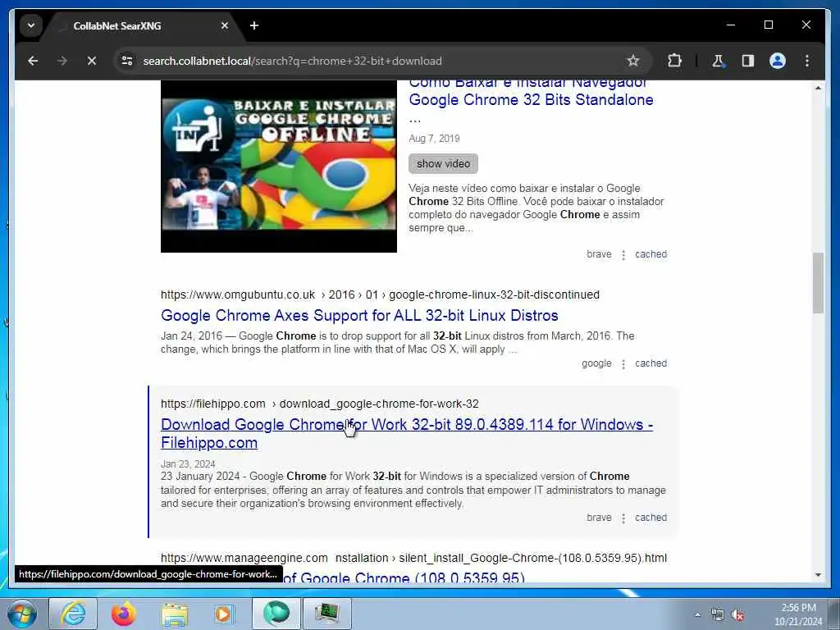
Task: Open the network tray icon
Action: (717, 614)
